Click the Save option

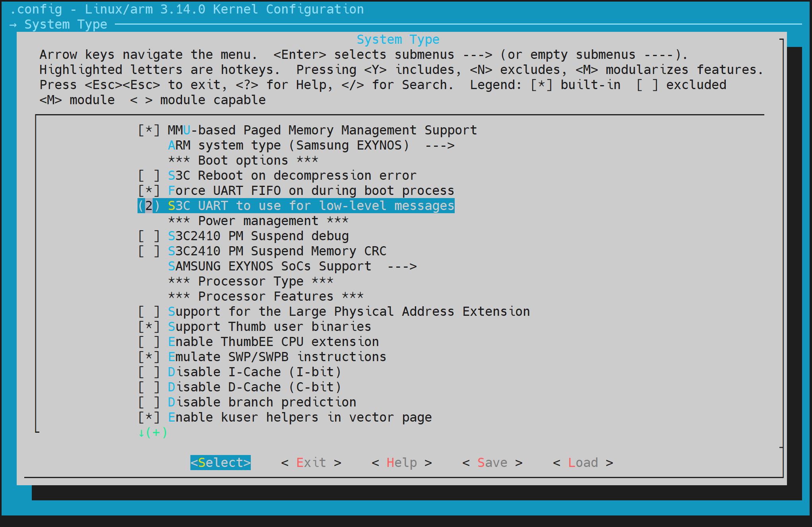click(x=492, y=462)
